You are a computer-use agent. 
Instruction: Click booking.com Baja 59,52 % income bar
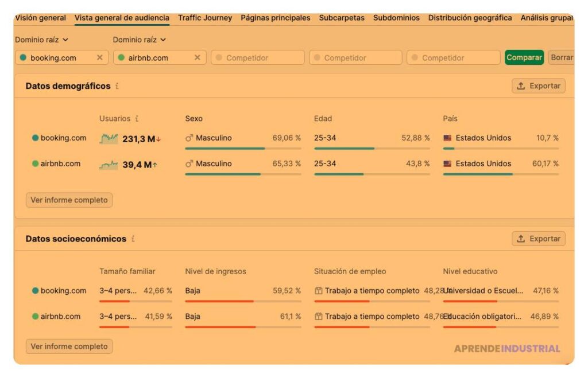(243, 302)
